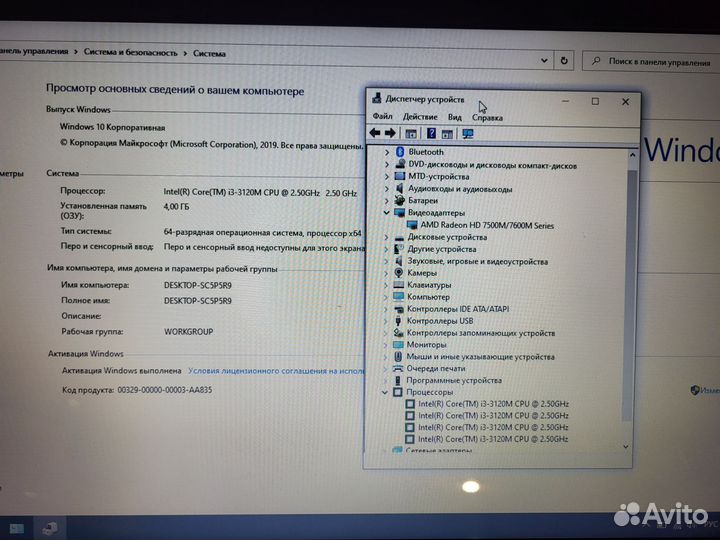
Task: Click the Device Manager scrollbar up arrow
Action: [x=632, y=155]
